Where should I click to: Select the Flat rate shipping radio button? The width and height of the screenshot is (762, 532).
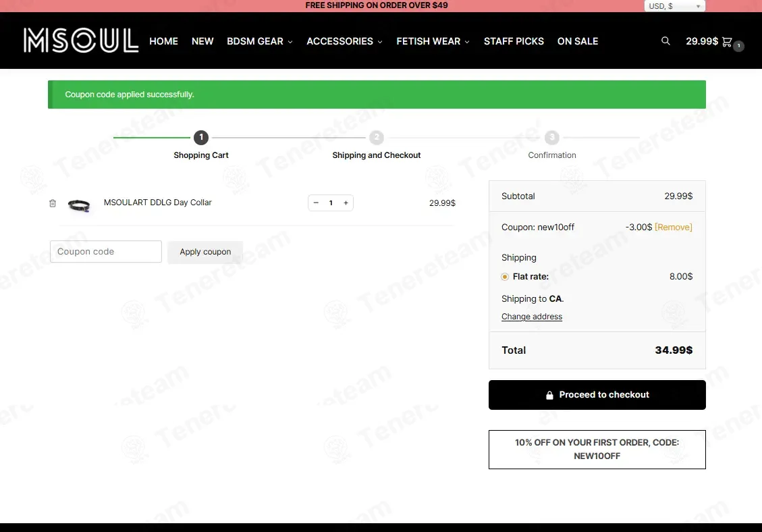click(x=505, y=277)
